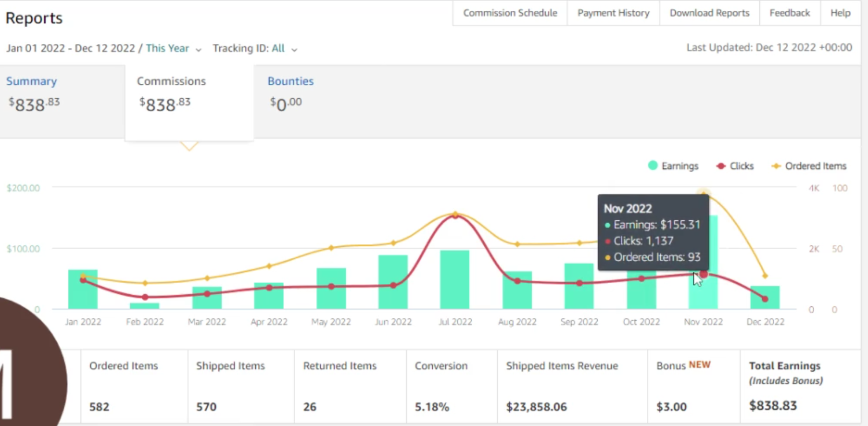The image size is (868, 426).
Task: Click the chevron beside Tracking ID All
Action: click(x=294, y=50)
